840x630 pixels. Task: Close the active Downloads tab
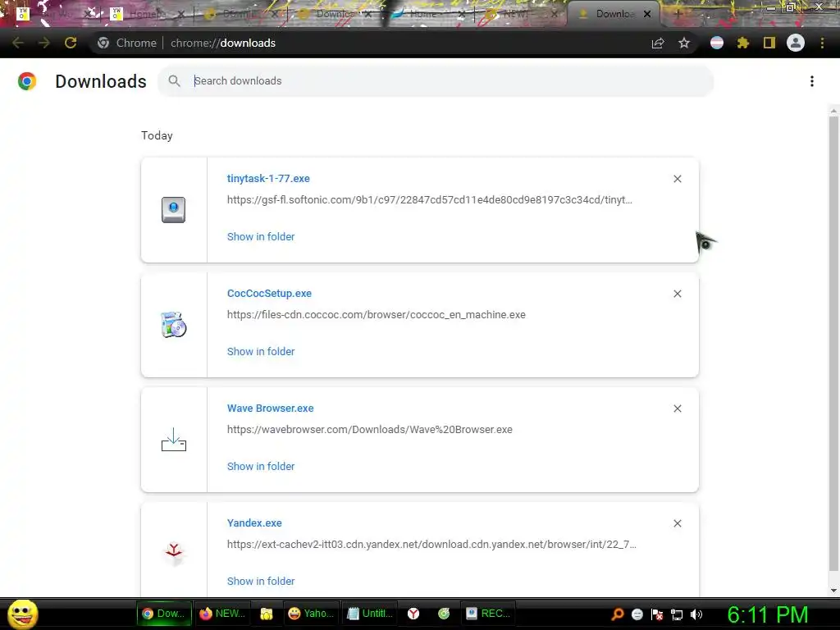pyautogui.click(x=647, y=14)
